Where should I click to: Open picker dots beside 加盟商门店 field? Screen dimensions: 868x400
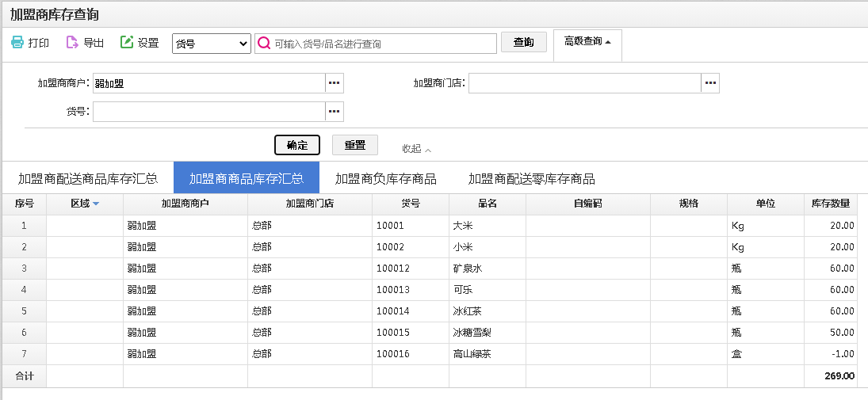click(710, 83)
